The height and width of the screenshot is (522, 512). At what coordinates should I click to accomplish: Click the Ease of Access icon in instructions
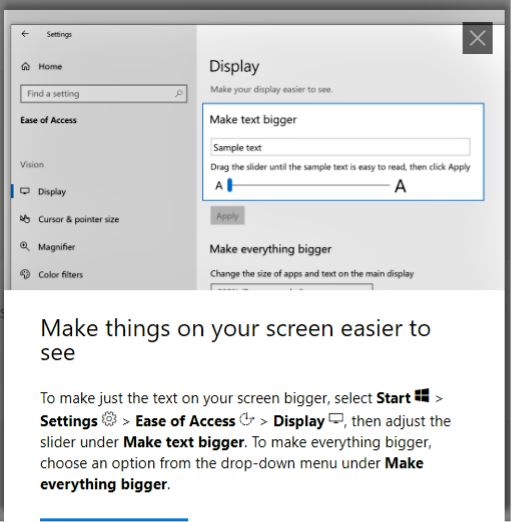pos(247,419)
